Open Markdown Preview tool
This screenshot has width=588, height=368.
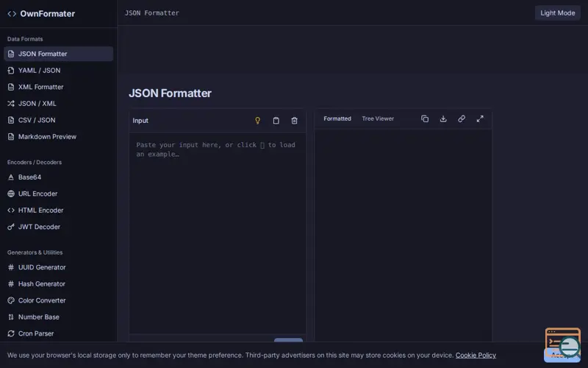[59, 136]
